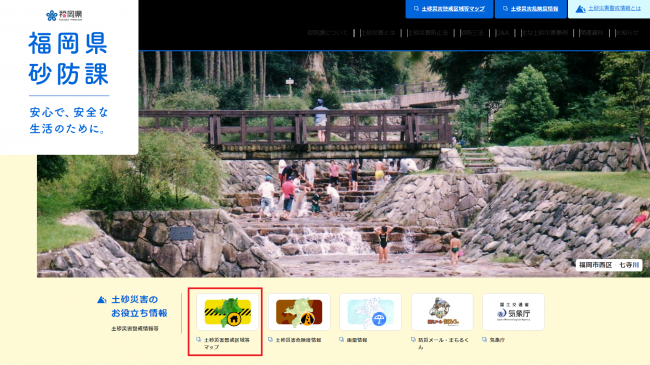Open the 関連資料 menu item
The image size is (650, 365).
coord(592,33)
